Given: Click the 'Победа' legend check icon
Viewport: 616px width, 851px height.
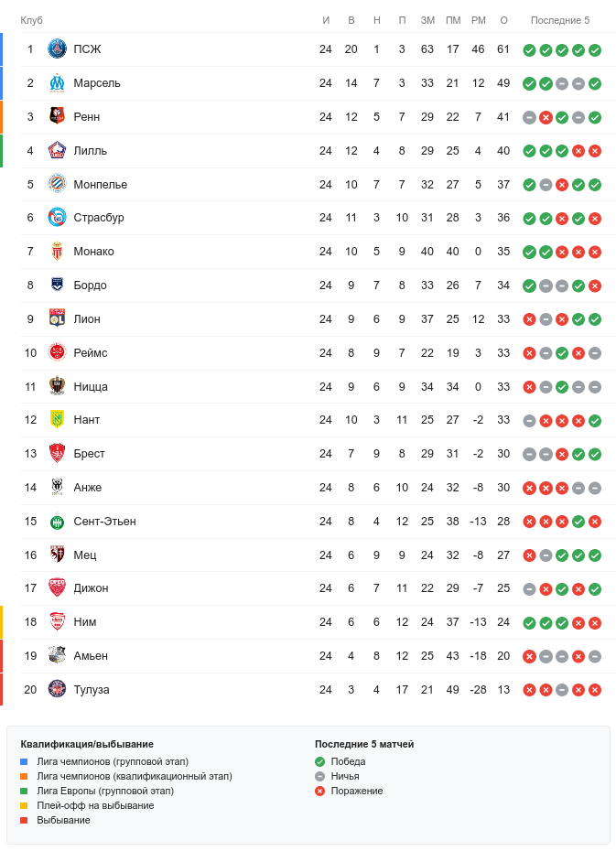Looking at the screenshot, I should 319,761.
